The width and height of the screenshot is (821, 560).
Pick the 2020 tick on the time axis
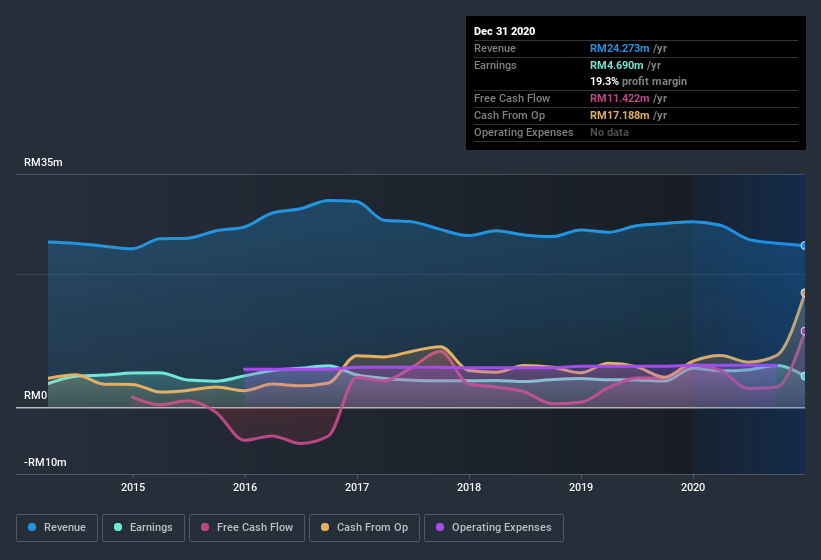click(692, 488)
